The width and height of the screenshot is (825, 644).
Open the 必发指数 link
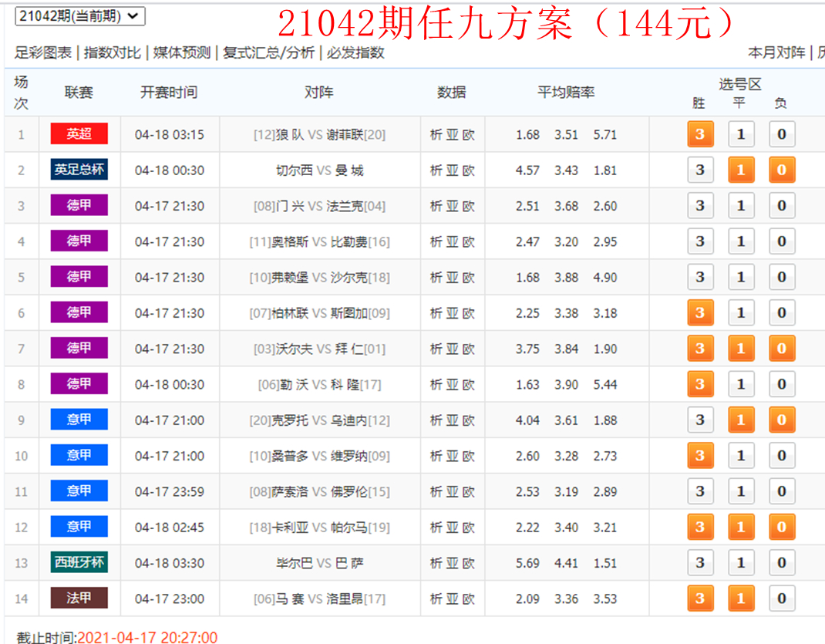pos(355,52)
